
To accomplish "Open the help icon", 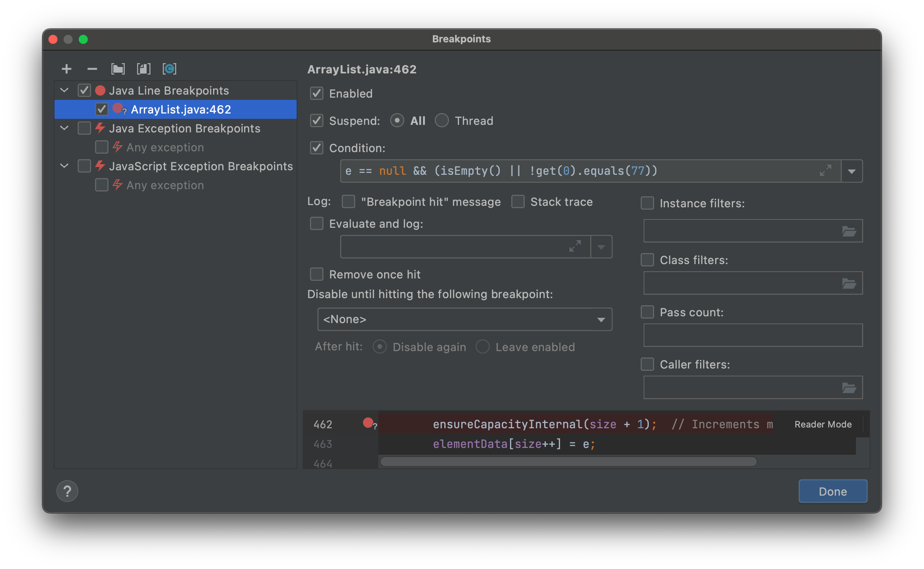I will (x=67, y=491).
